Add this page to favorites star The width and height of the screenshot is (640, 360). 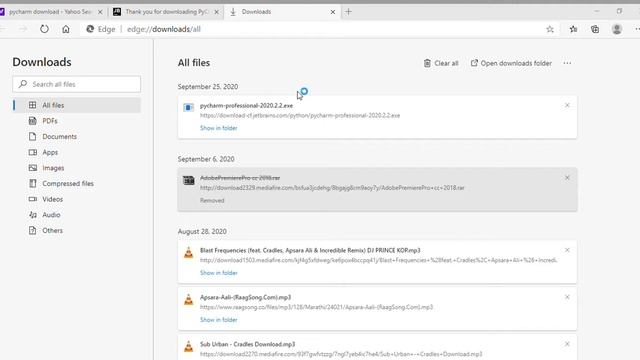(x=550, y=29)
